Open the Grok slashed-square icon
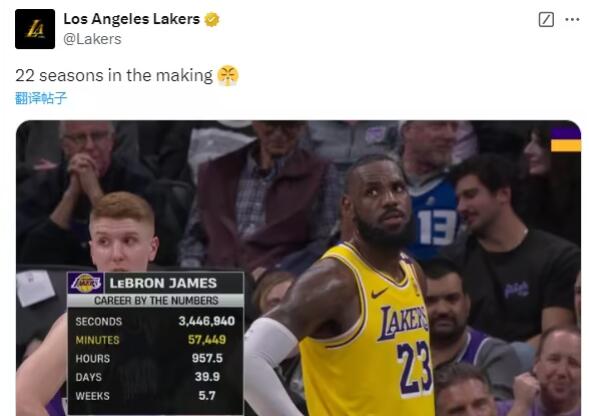The image size is (589, 416). click(x=546, y=19)
